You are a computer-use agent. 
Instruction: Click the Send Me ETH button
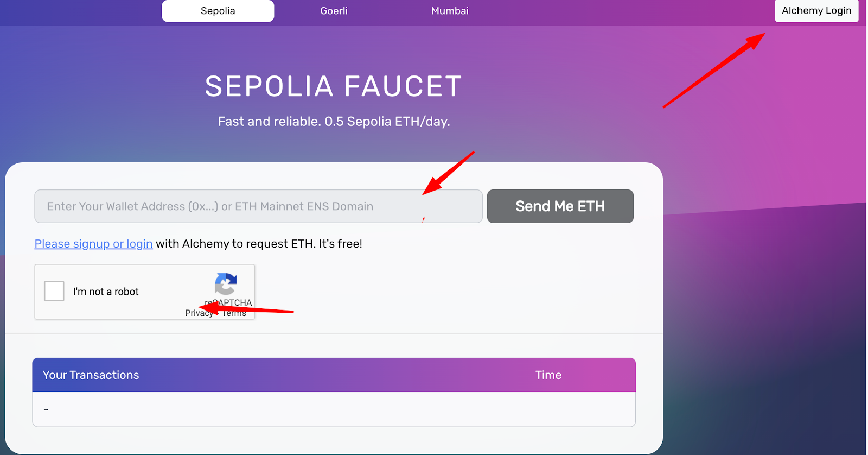(560, 206)
